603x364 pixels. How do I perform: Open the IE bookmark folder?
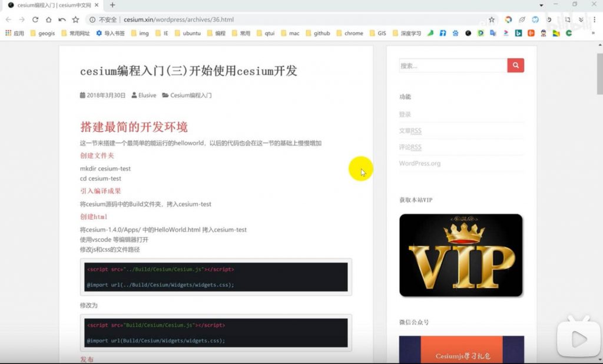click(162, 34)
